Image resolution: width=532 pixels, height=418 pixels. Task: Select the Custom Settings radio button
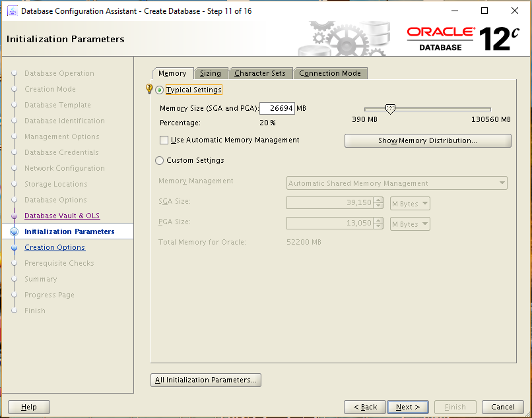point(158,160)
